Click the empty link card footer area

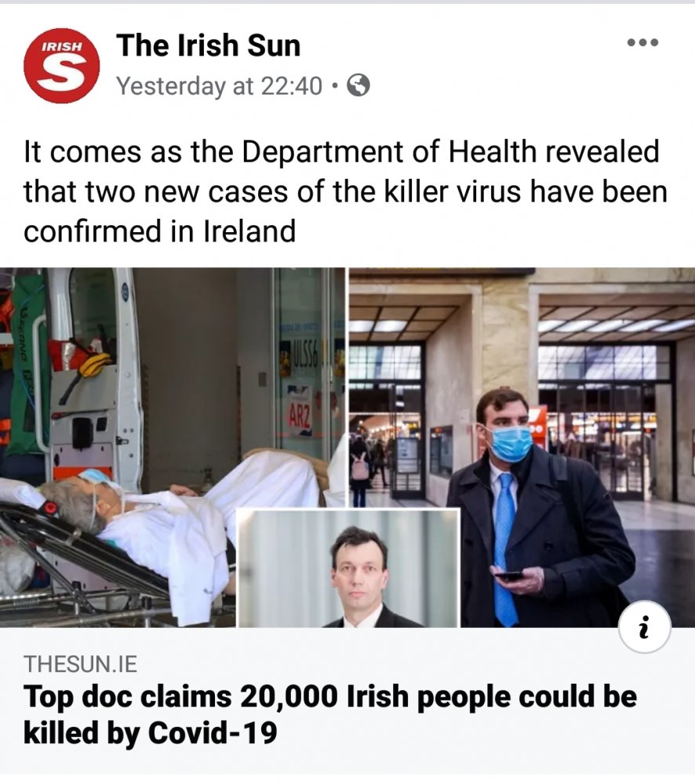pos(347,701)
